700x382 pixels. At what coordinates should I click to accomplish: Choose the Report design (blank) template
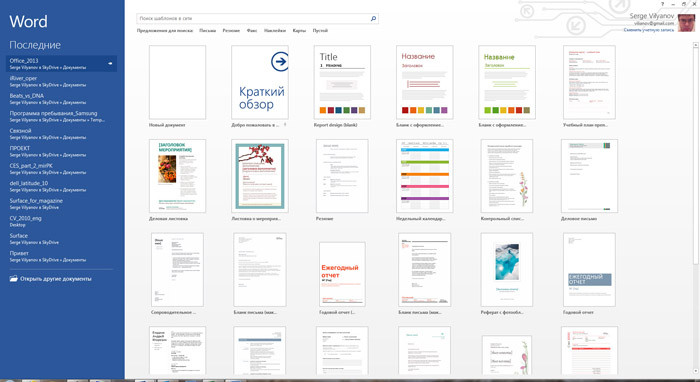[x=342, y=82]
